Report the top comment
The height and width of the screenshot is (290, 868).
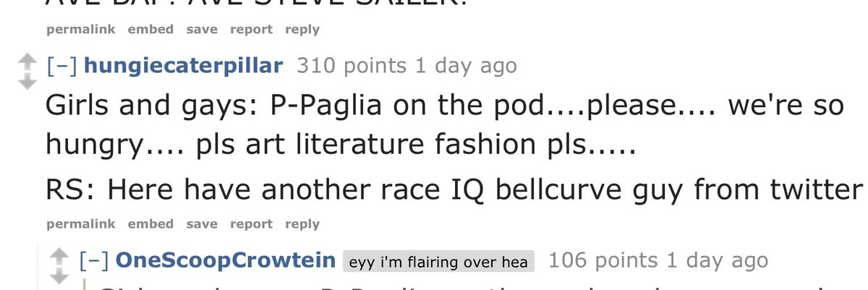pyautogui.click(x=251, y=30)
